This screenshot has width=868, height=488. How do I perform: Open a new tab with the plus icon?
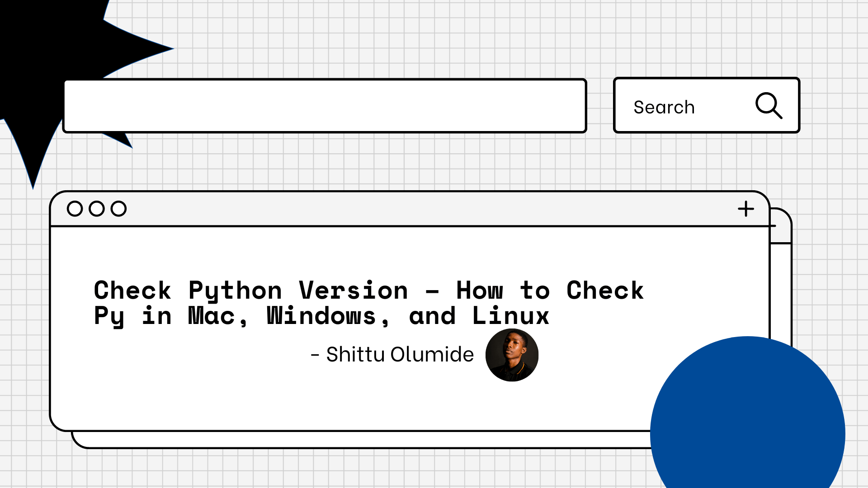point(746,209)
